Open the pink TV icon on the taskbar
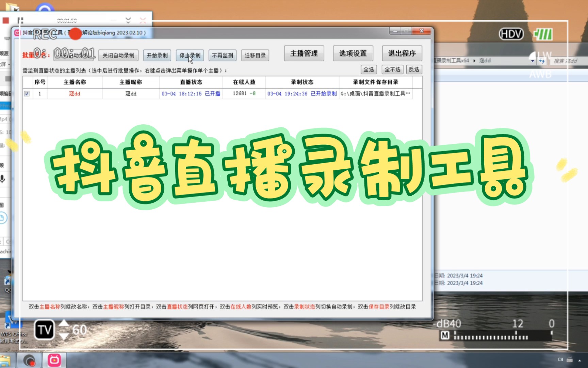Viewport: 588px width, 368px height. (x=54, y=360)
